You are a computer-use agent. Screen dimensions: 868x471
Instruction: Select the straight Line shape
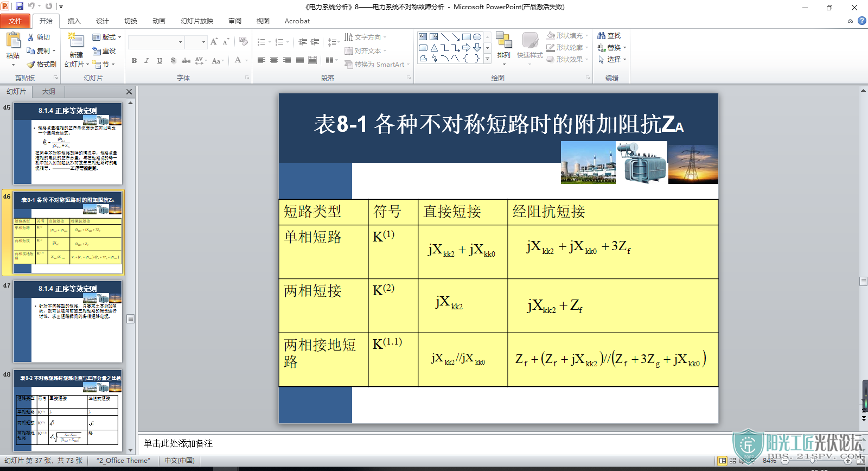(445, 37)
